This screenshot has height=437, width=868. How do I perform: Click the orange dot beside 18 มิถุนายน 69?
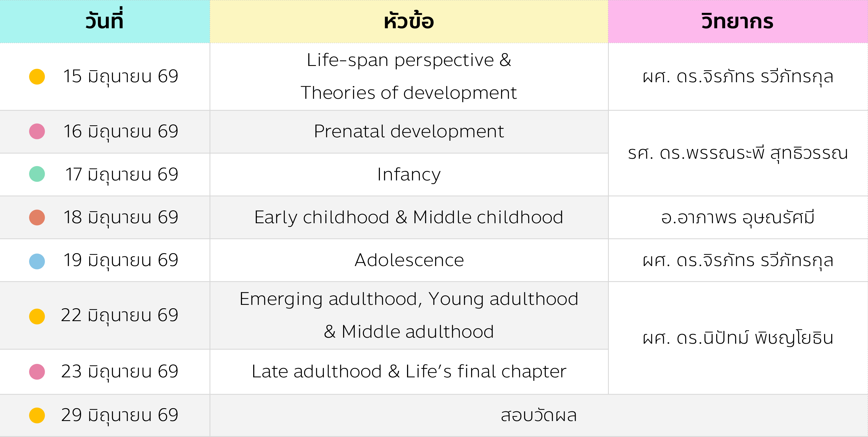37,217
